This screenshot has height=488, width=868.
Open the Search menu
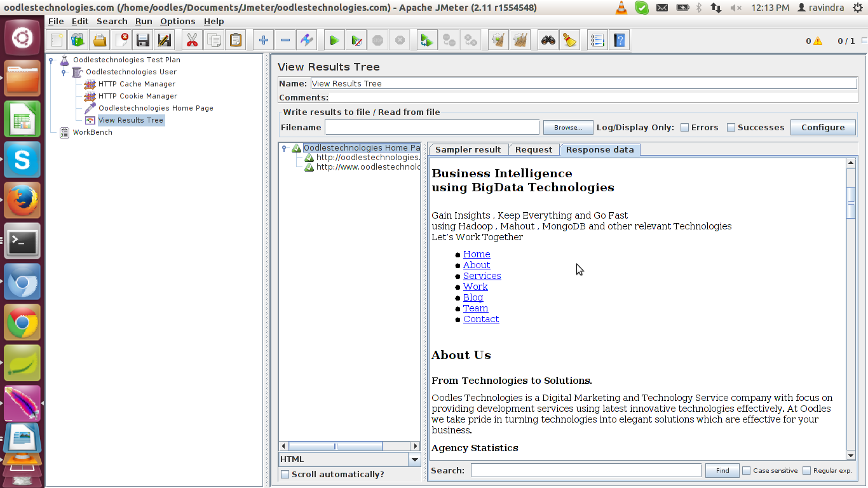(x=112, y=21)
